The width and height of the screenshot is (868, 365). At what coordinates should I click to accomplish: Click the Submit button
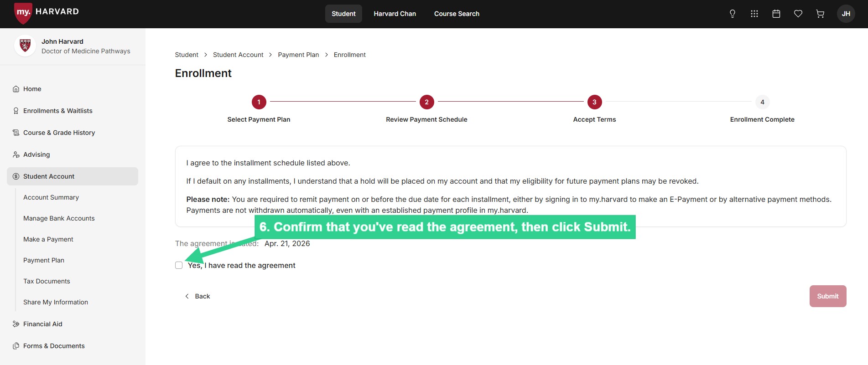click(828, 296)
